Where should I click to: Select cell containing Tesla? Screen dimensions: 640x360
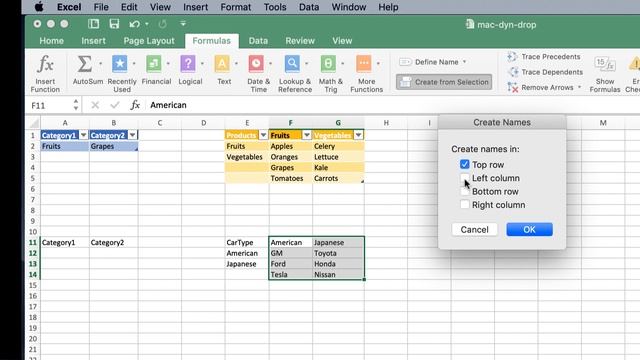pos(290,275)
